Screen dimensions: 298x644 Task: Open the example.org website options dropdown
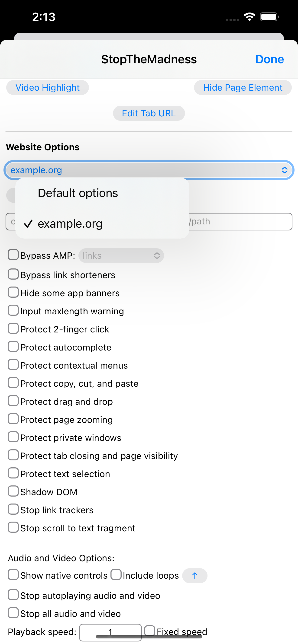[149, 170]
